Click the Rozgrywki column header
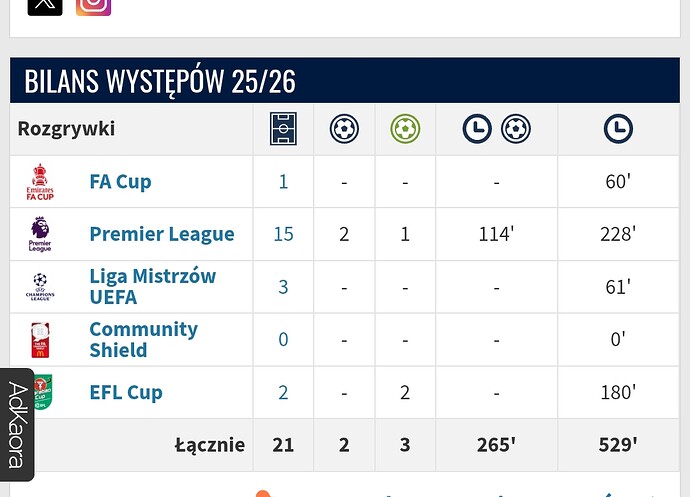The width and height of the screenshot is (690, 497). click(66, 129)
